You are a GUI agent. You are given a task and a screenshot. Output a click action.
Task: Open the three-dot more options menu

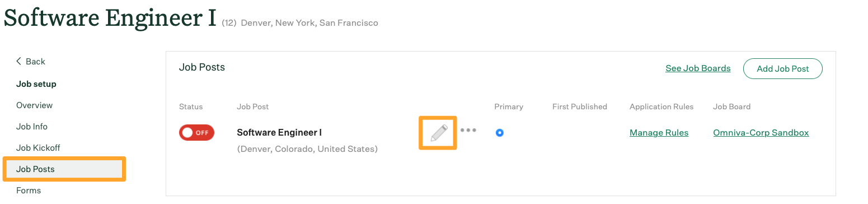coord(468,130)
